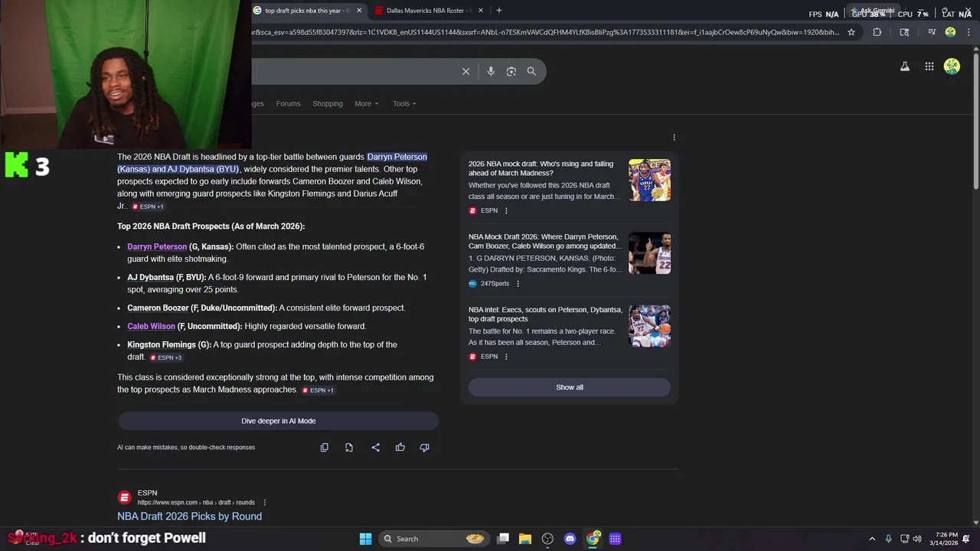Click the magnifier search submit icon
Image resolution: width=980 pixels, height=551 pixels.
point(531,71)
